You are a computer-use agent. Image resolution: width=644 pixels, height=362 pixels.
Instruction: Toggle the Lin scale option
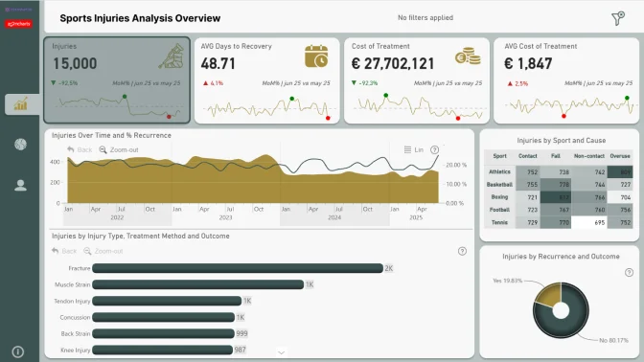point(414,149)
